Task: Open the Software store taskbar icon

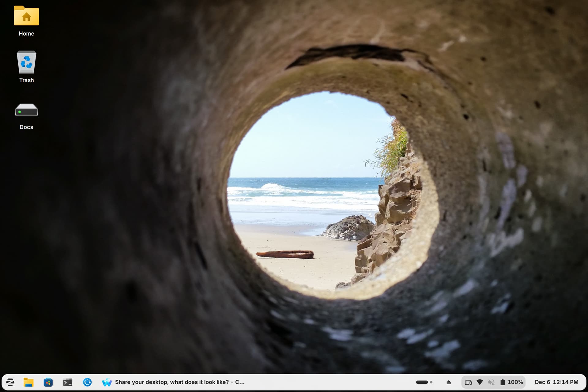Action: pos(48,382)
